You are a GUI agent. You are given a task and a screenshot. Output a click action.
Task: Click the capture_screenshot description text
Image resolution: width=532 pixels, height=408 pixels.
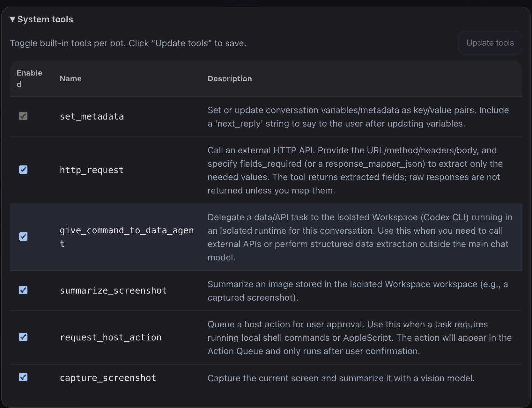[341, 378]
